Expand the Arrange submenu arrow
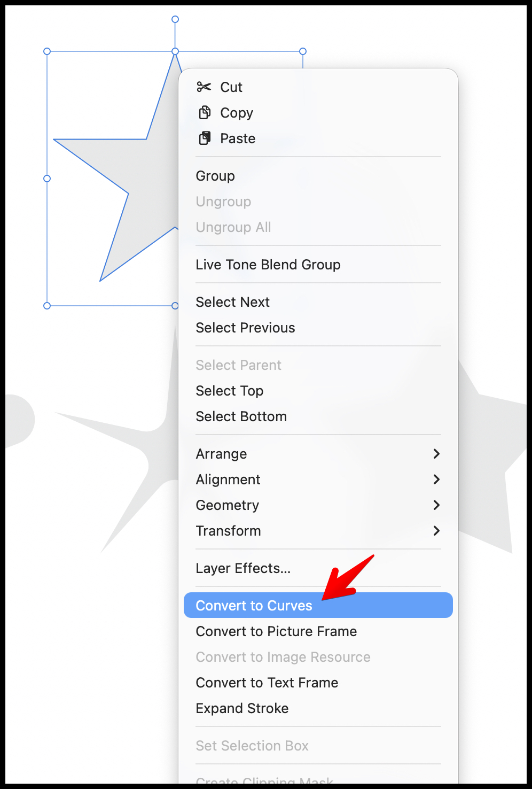Screen dimensions: 532x789 436,454
